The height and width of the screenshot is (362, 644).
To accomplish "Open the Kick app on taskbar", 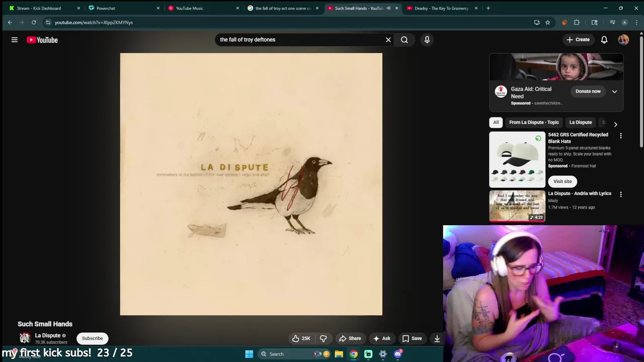I will pyautogui.click(x=368, y=354).
